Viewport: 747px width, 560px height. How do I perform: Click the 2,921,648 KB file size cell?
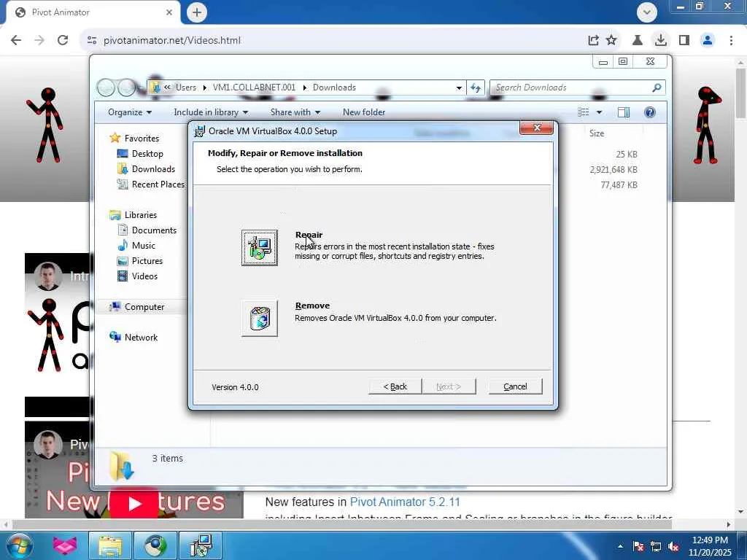613,169
